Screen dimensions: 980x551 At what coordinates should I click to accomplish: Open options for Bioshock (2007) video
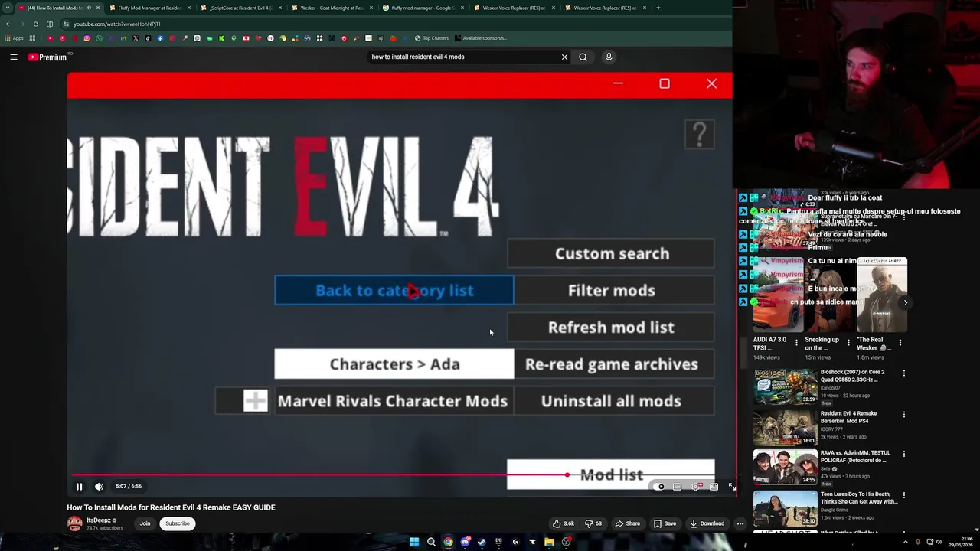(x=904, y=373)
